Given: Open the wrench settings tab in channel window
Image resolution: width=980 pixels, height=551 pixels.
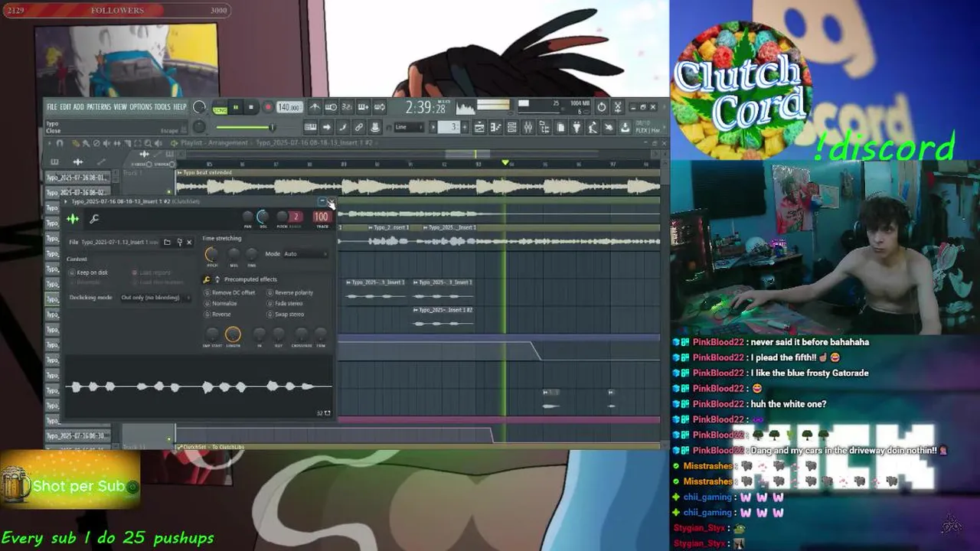Looking at the screenshot, I should pos(94,219).
